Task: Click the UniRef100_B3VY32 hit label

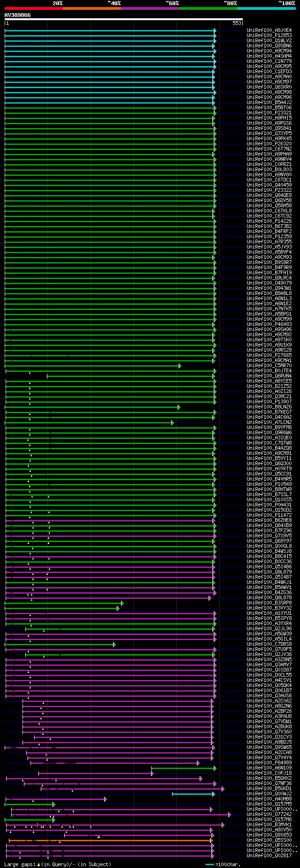Action: [269, 608]
